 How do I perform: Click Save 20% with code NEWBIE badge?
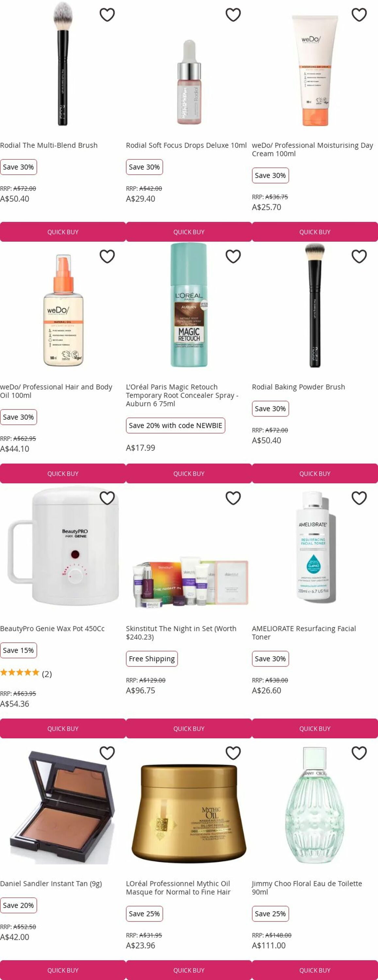pos(175,425)
